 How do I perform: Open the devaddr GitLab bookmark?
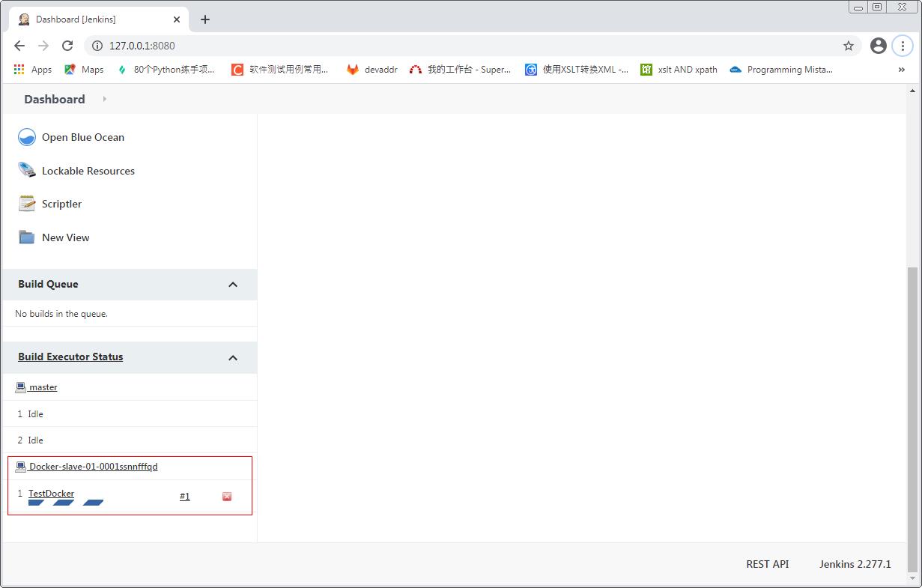pos(372,70)
